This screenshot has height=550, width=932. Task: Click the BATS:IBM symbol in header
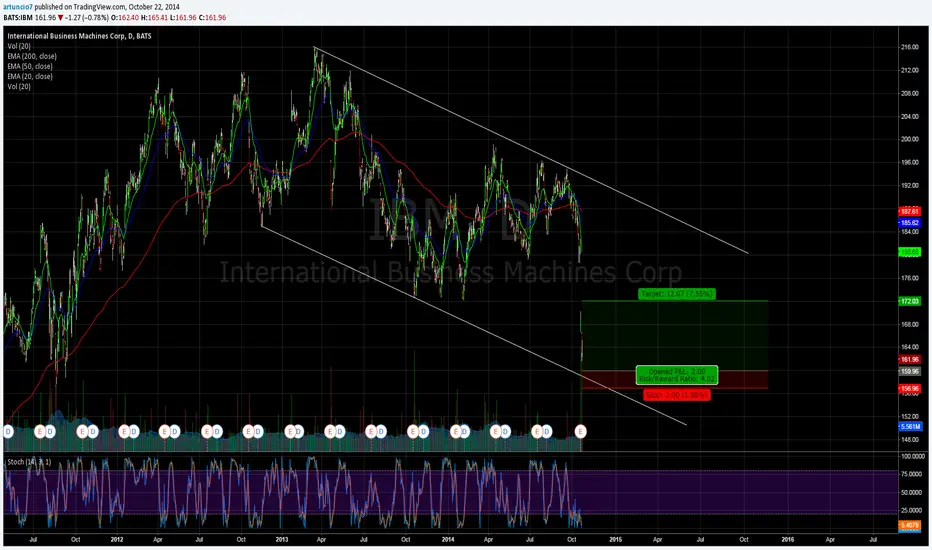click(x=18, y=18)
